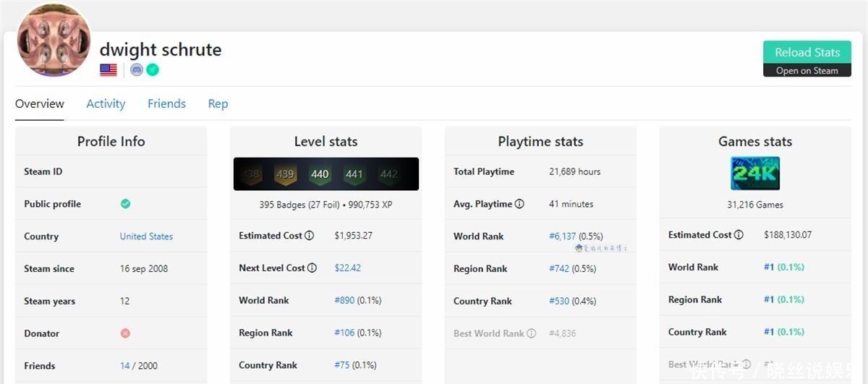This screenshot has height=384, width=868.
Task: Click the 395 Badges XP summary text
Action: point(325,205)
